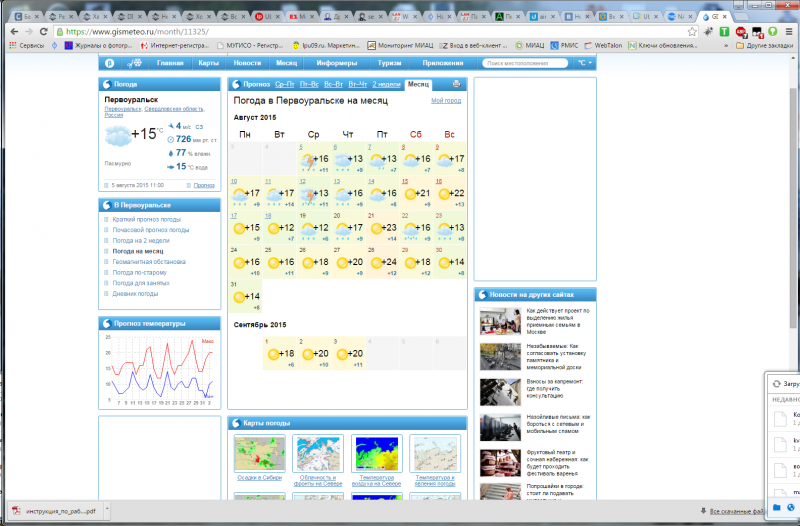The image size is (800, 526).
Task: Open Почасовой прогноз погоды link
Action: tap(151, 230)
